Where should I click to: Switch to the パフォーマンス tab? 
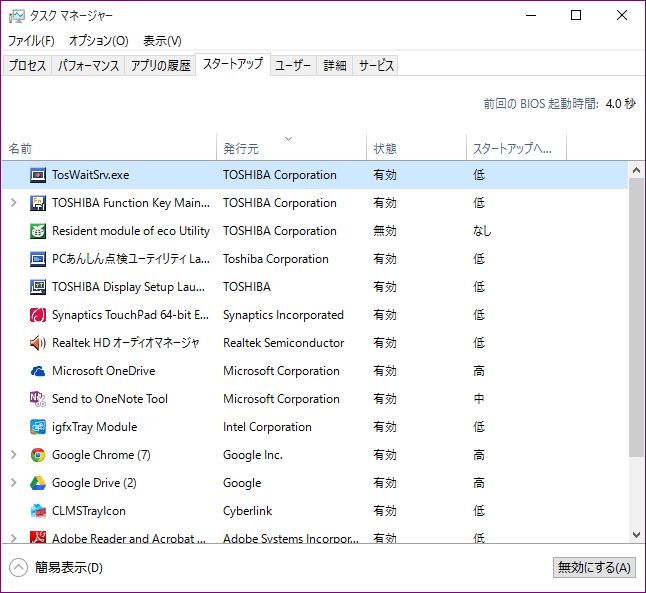tap(88, 66)
